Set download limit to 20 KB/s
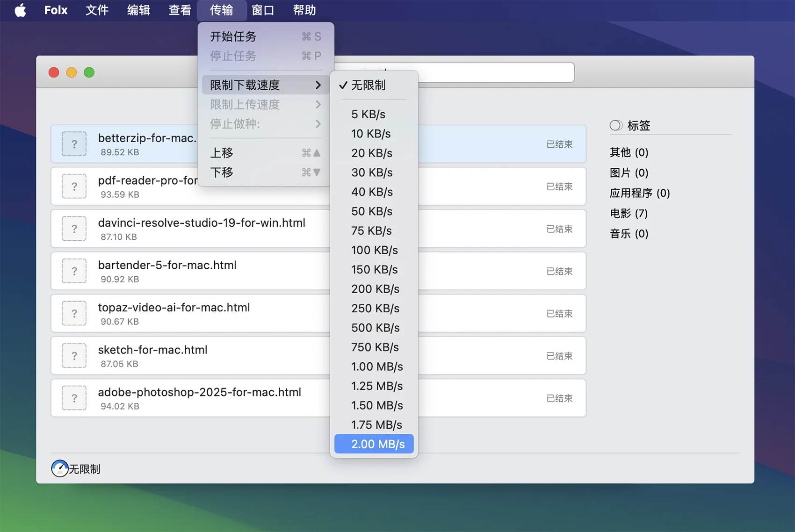The height and width of the screenshot is (532, 795). click(x=374, y=153)
